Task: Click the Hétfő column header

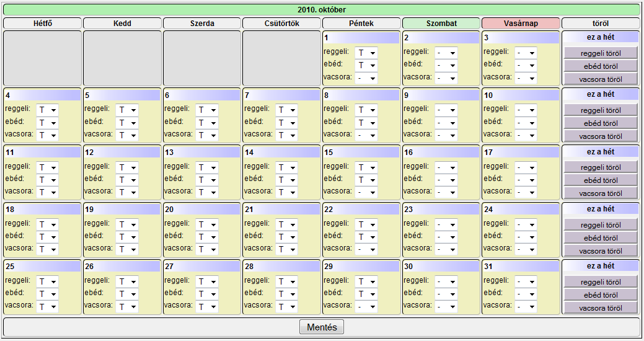Action: (42, 24)
